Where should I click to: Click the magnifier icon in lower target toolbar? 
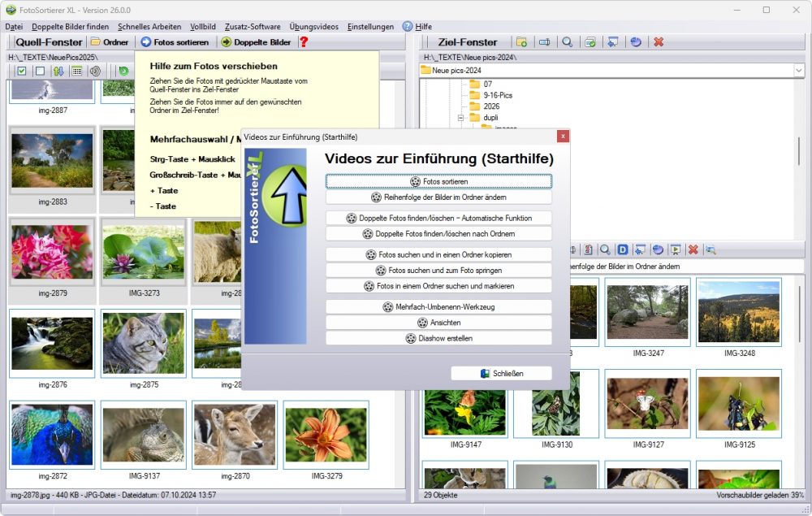coord(605,249)
